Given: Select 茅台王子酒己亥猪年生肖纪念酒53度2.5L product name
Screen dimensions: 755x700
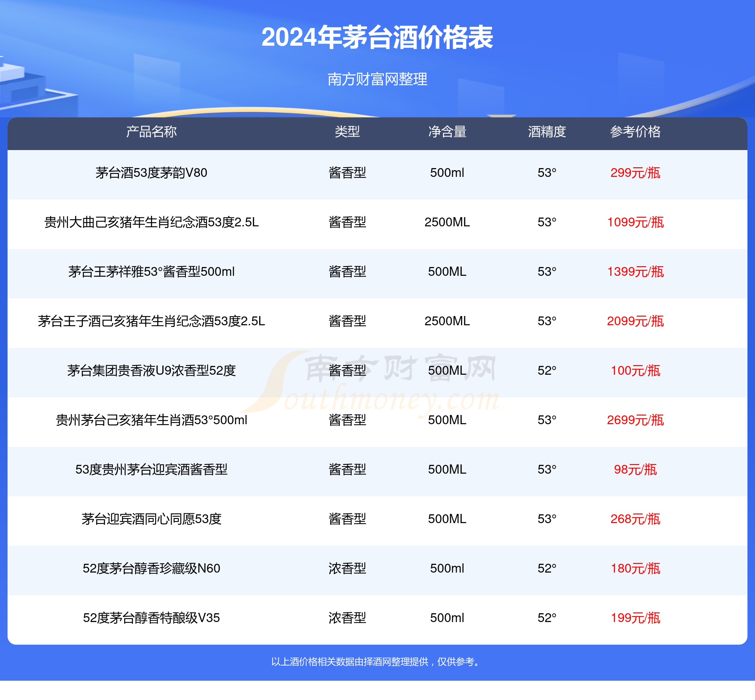Looking at the screenshot, I should [151, 321].
